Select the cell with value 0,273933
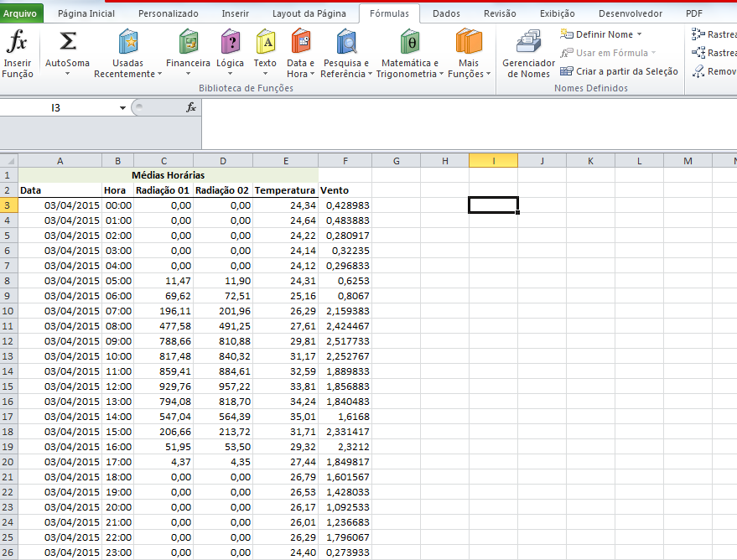This screenshot has height=560, width=737. click(x=345, y=552)
